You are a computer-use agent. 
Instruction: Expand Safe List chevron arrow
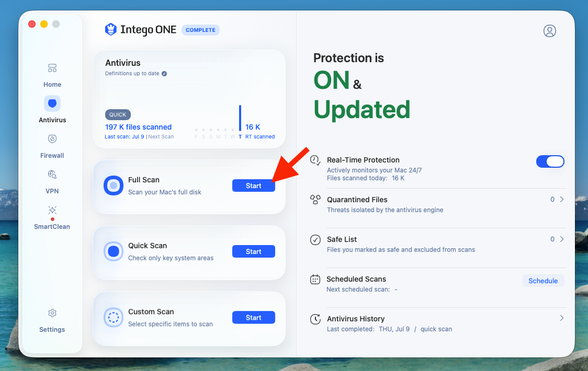coord(562,239)
